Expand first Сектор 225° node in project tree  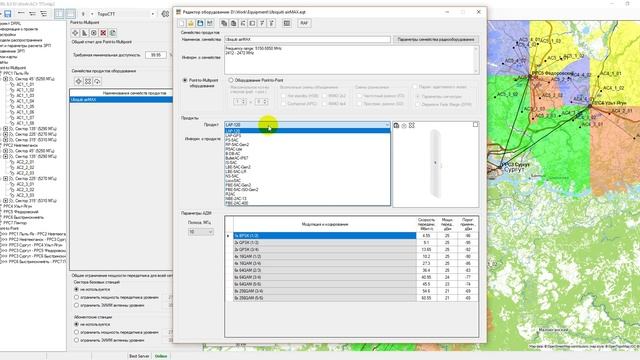pos(5,134)
